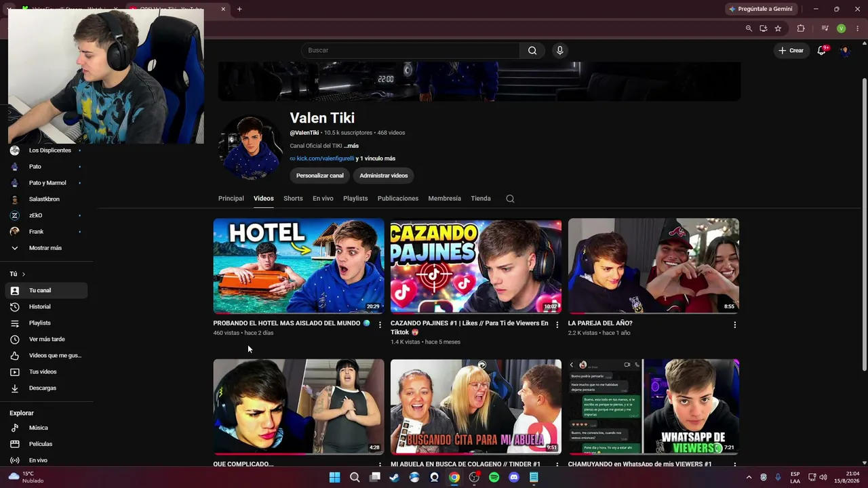
Task: Open Windows Start menu
Action: (x=334, y=477)
